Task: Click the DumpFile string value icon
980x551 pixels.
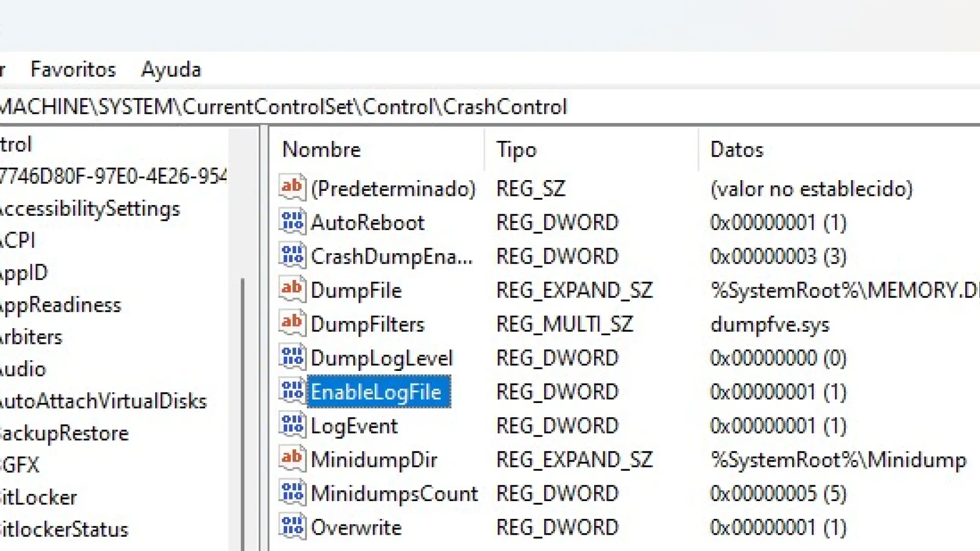Action: [x=292, y=289]
